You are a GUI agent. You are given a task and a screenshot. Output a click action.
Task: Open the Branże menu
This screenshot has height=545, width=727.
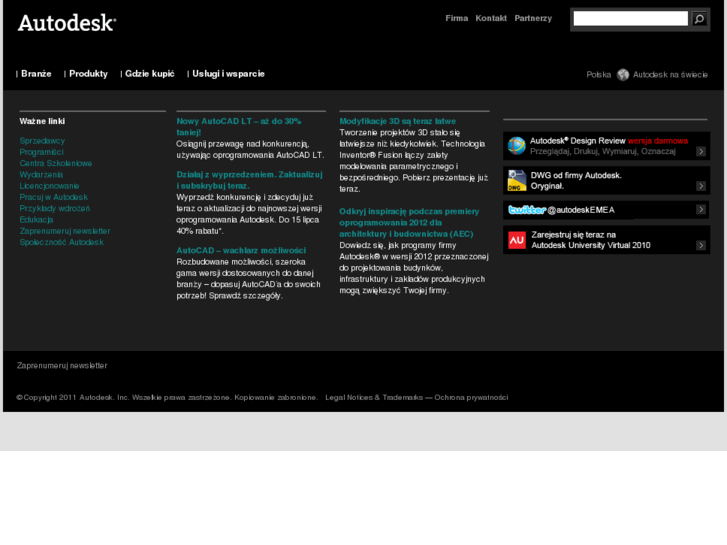[x=36, y=74]
